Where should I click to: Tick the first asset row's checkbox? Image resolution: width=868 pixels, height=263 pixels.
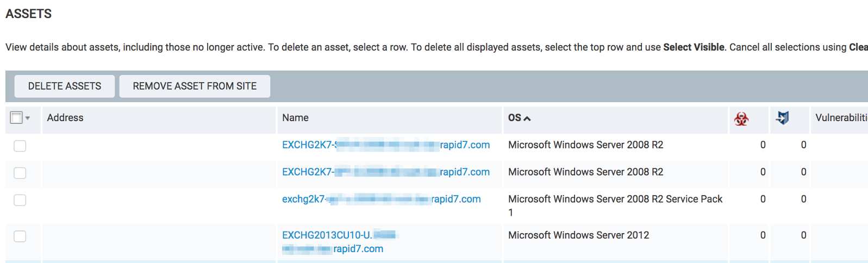coord(20,146)
